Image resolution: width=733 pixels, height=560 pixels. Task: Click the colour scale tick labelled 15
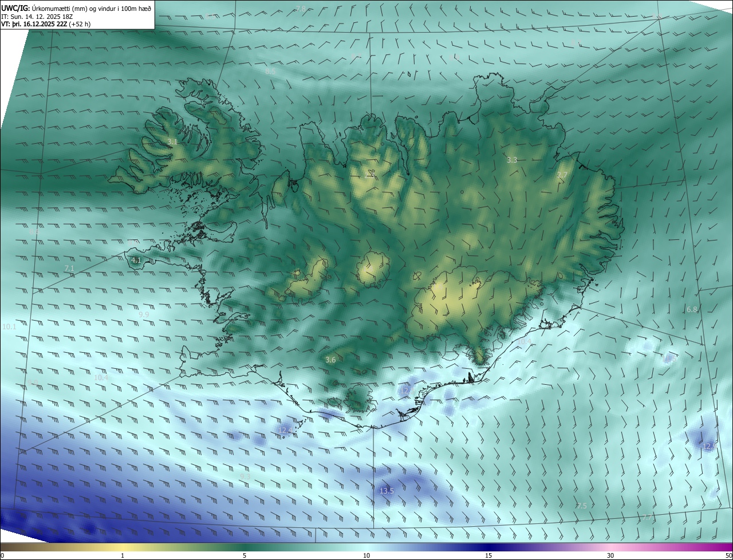[x=488, y=555]
